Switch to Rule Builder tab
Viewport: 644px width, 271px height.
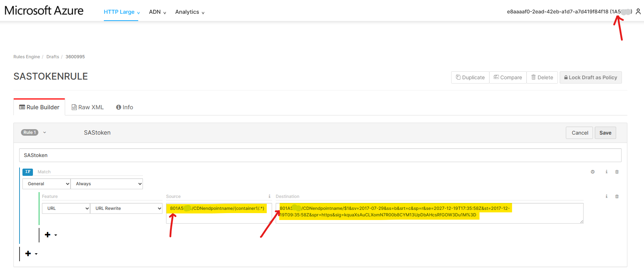(x=39, y=107)
